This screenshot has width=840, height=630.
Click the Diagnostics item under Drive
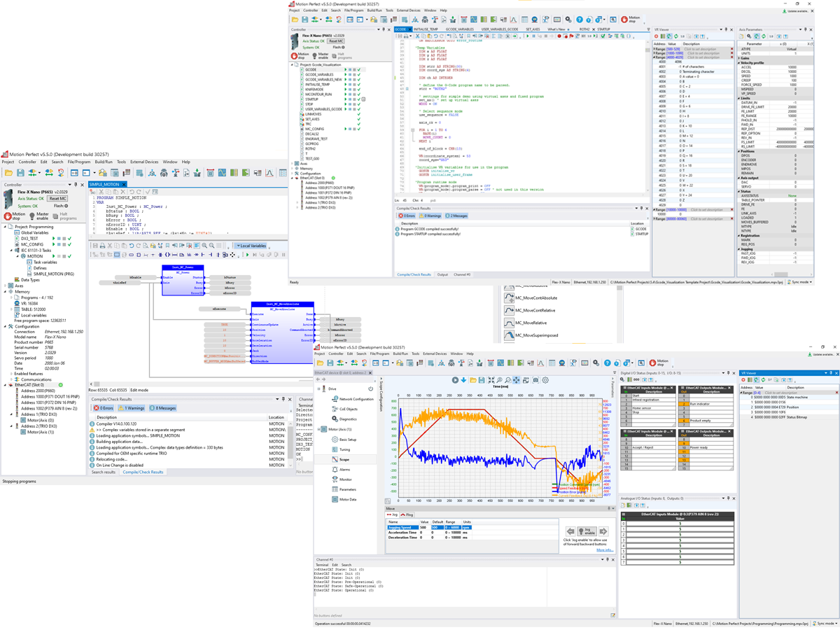[x=348, y=419]
